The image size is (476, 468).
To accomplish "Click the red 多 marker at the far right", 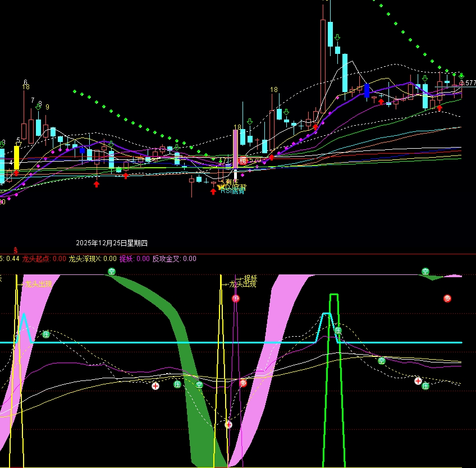I will (x=447, y=299).
